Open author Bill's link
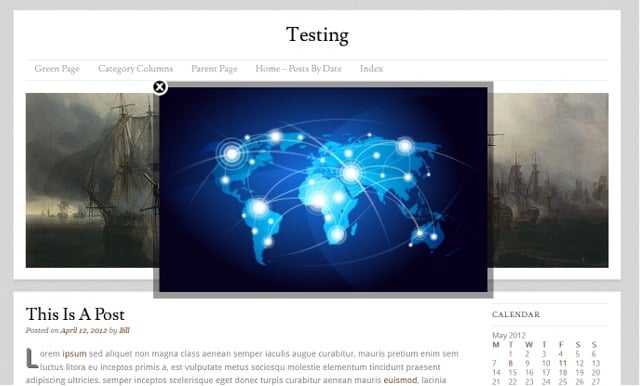The height and width of the screenshot is (386, 644). (x=124, y=331)
